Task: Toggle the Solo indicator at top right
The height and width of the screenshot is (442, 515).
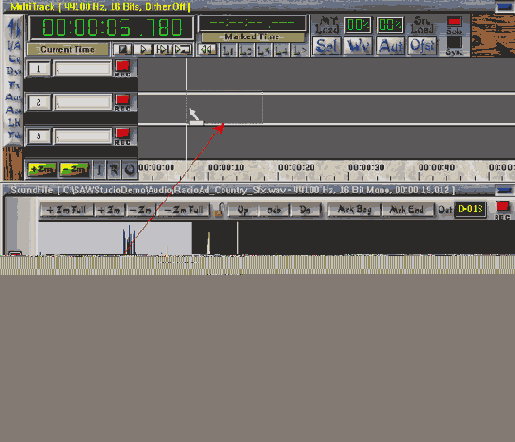Action: pos(454,22)
